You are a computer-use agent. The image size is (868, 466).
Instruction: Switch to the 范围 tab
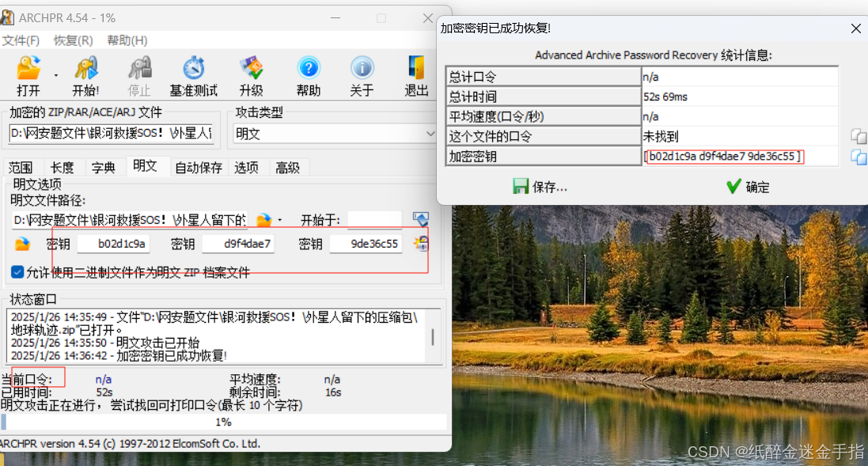click(x=21, y=168)
